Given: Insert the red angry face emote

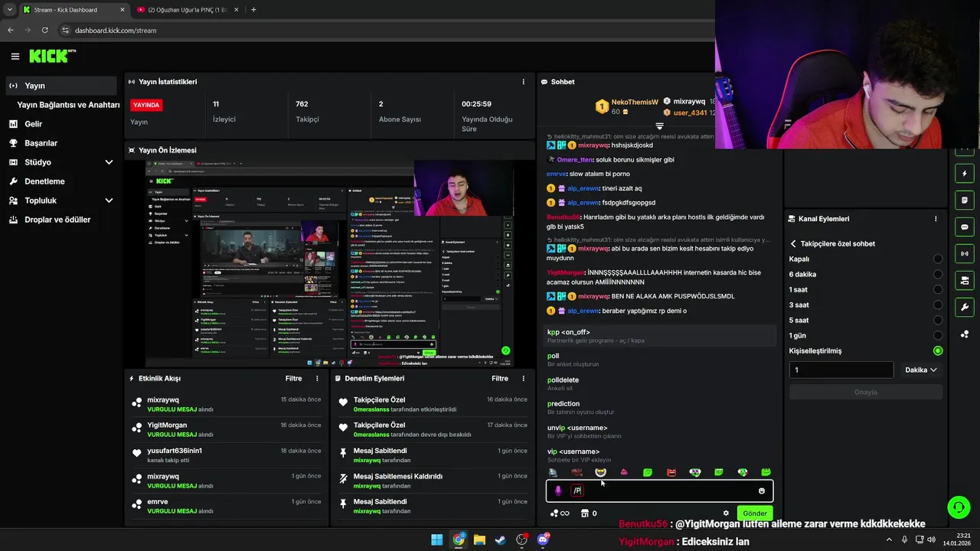Looking at the screenshot, I should click(671, 472).
